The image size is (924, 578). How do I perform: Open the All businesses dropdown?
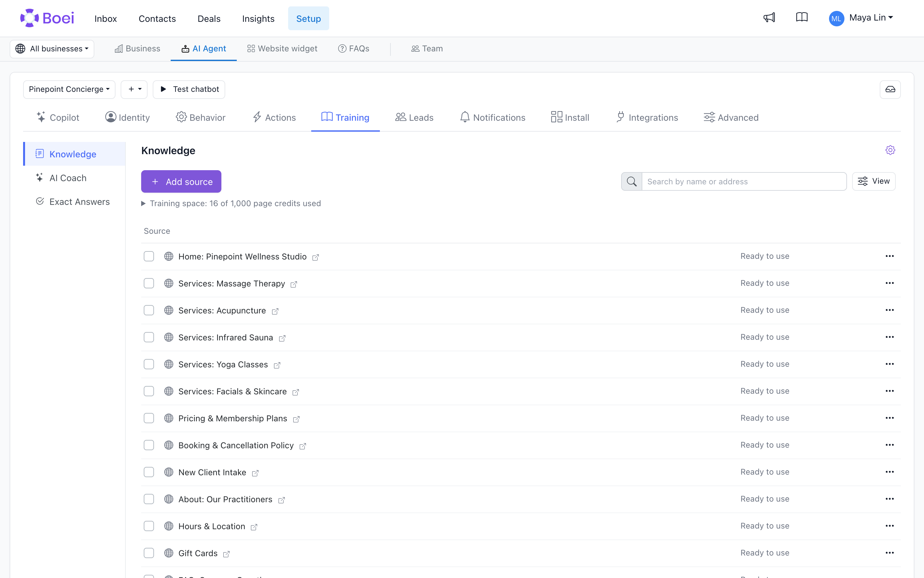[x=52, y=49]
